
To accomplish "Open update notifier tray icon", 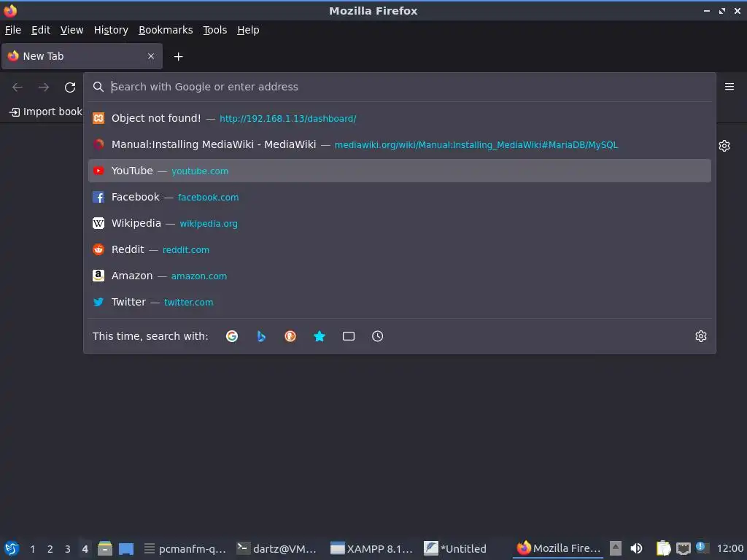I will click(701, 547).
